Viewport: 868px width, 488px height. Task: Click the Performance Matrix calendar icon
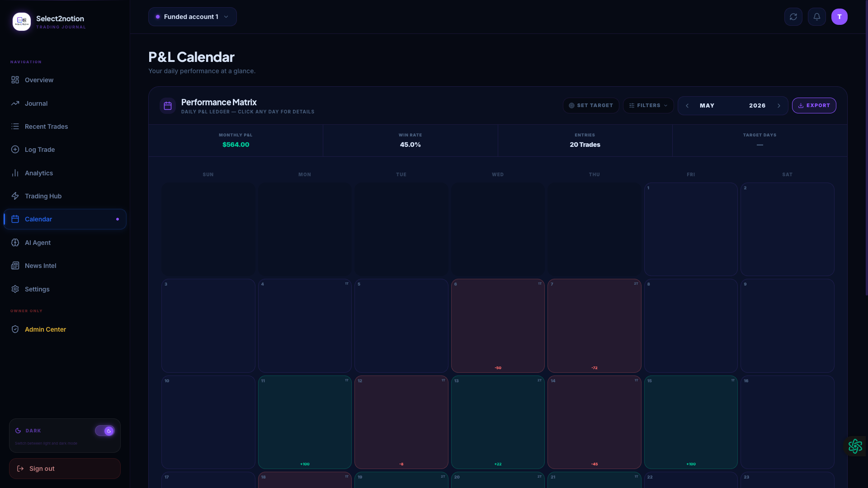pos(168,106)
